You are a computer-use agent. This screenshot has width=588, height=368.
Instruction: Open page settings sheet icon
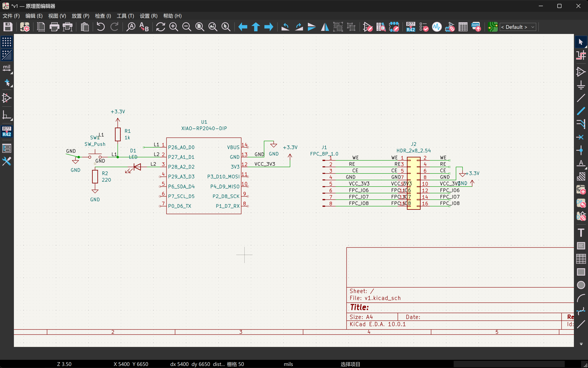pos(41,27)
